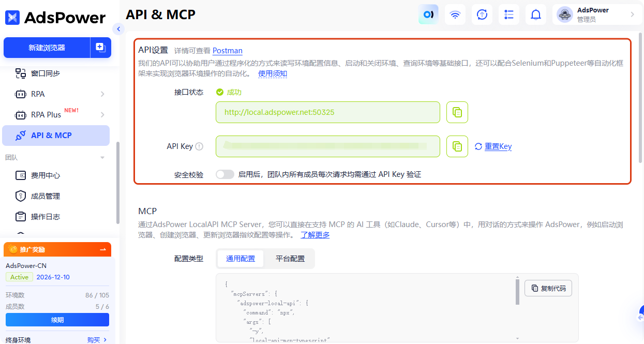Click the AdsPower-CN team name
This screenshot has height=344, width=644.
click(26, 266)
